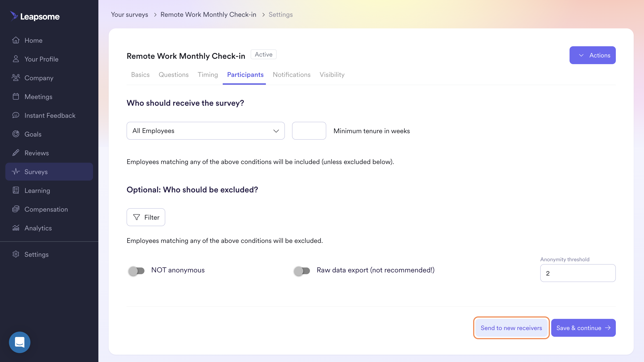644x362 pixels.
Task: Open Your Profile in sidebar
Action: coord(49,59)
